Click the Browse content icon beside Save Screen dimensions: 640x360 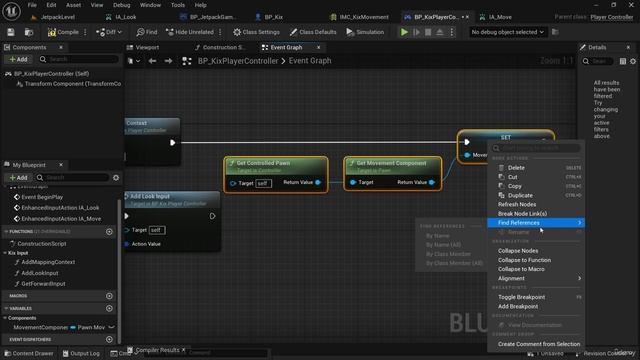pyautogui.click(x=29, y=32)
